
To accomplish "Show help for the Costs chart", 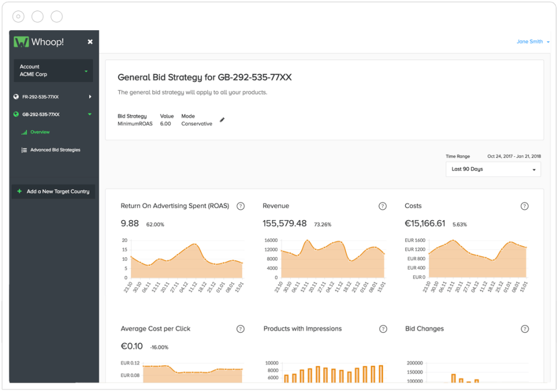I will pos(524,206).
